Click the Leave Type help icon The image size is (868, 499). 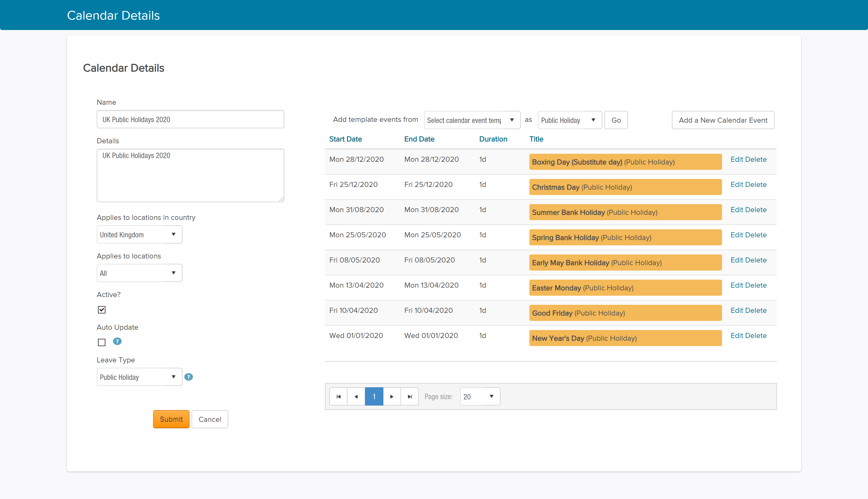pyautogui.click(x=189, y=377)
